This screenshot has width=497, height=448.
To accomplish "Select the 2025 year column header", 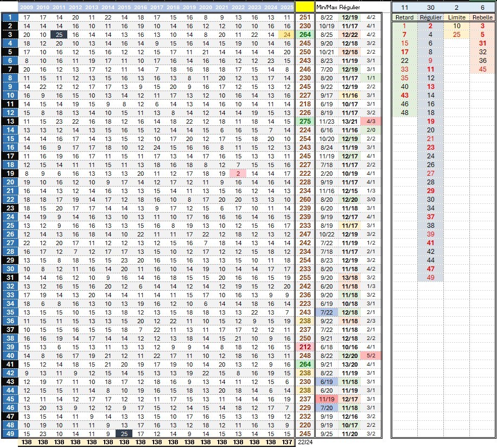I will point(286,8).
